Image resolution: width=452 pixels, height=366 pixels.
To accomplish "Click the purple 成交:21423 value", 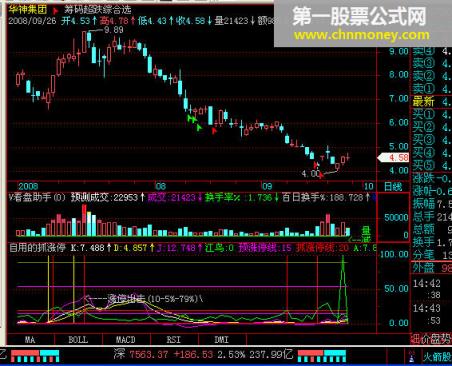I will (175, 197).
